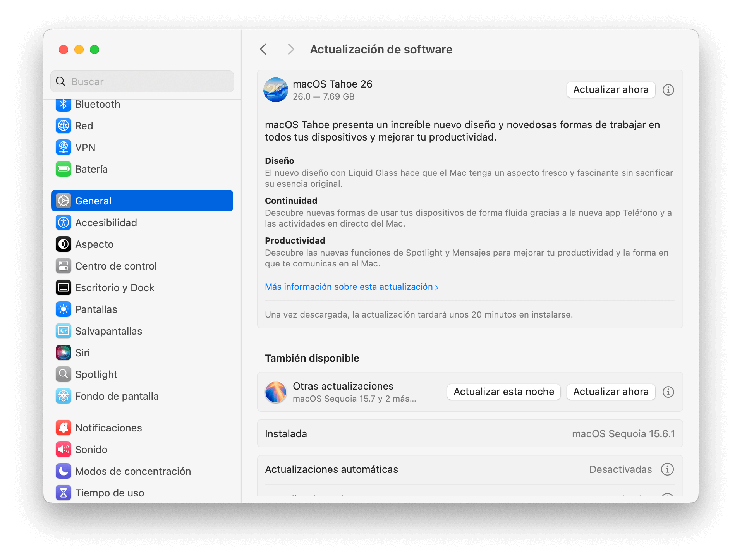Go back with the left chevron
Viewport: 742px width, 560px height.
coord(263,49)
